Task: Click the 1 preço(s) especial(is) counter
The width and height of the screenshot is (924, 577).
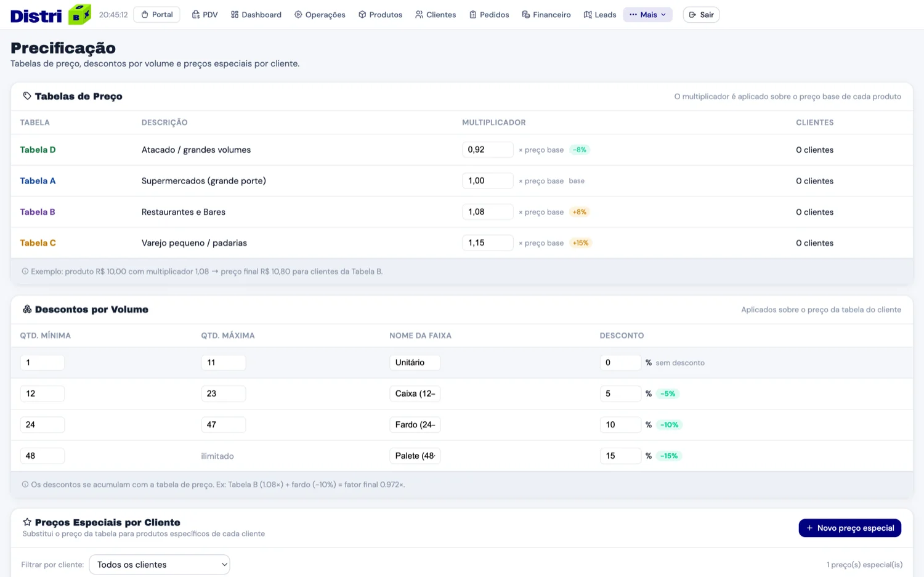Action: coord(864,565)
